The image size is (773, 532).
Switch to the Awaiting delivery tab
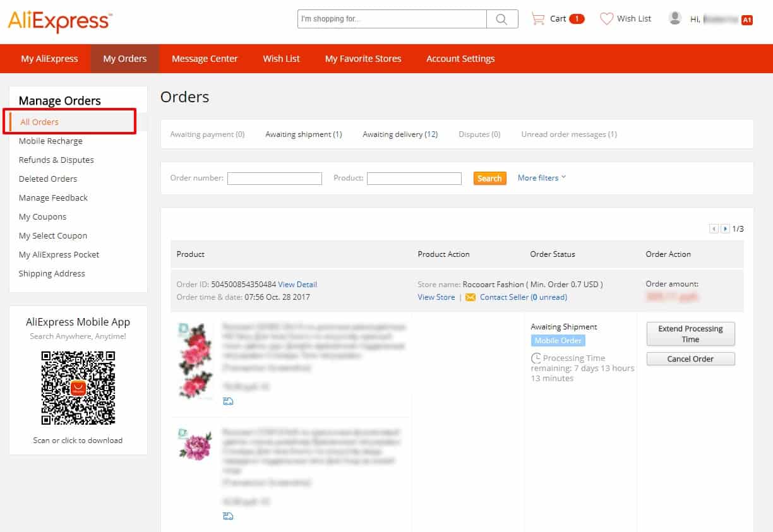400,134
